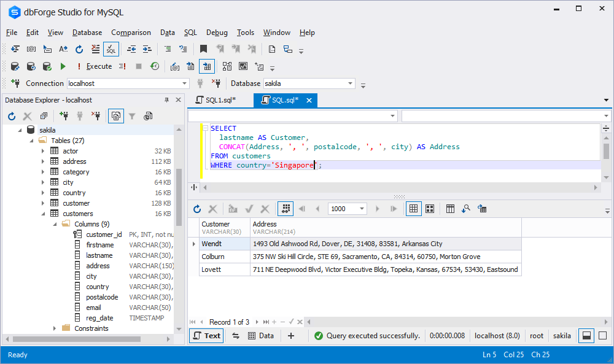This screenshot has height=364, width=614.
Task: Collapse the customers table node
Action: coord(43,214)
